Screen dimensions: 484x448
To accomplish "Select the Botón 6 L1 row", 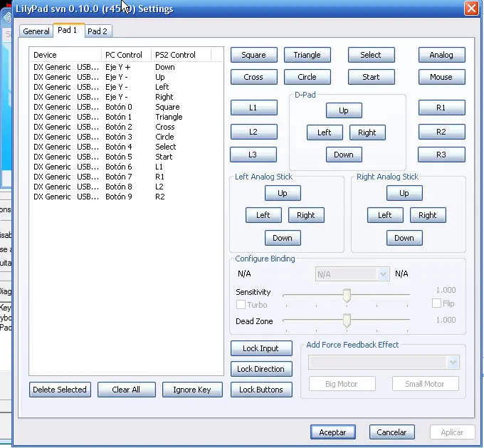I will click(126, 167).
